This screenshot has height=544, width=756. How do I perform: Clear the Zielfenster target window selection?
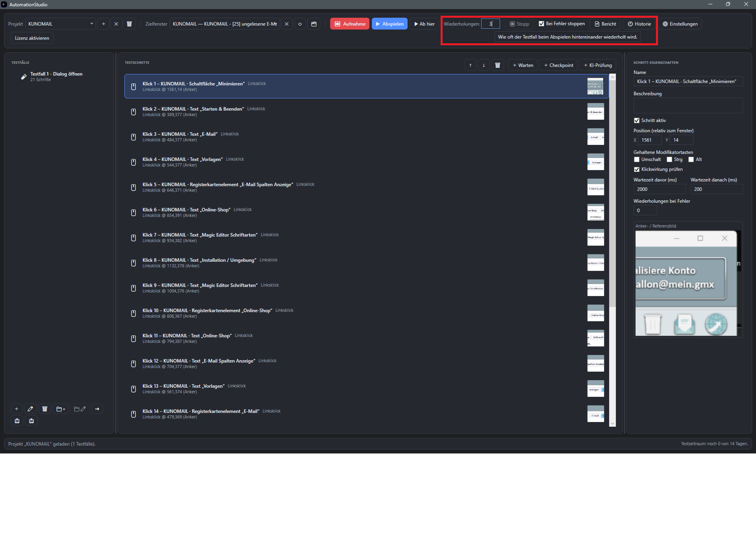[x=287, y=24]
